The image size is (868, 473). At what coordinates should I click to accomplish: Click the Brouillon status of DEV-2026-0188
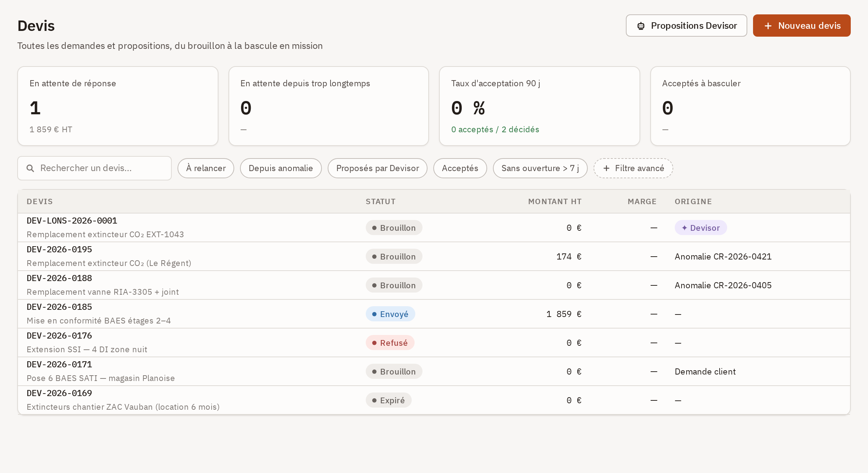point(394,285)
